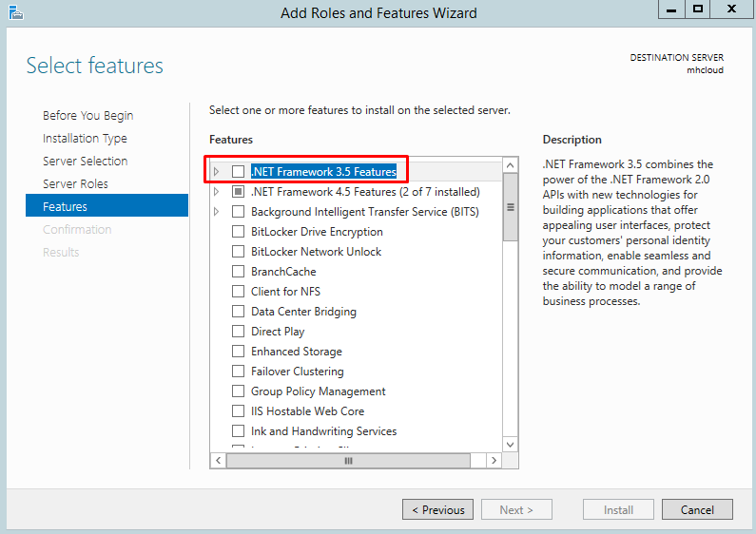This screenshot has height=534, width=756.
Task: Select the 'IIS Hostable Web Core' label
Action: [307, 411]
